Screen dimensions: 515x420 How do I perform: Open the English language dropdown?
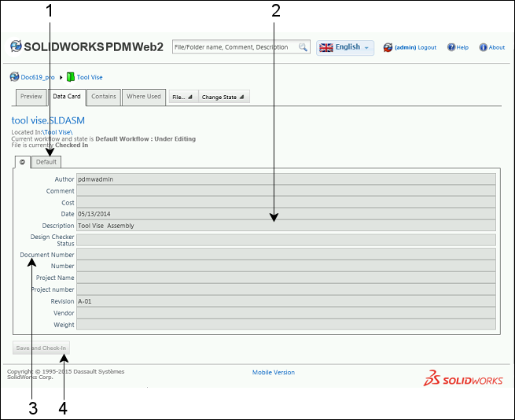[345, 47]
